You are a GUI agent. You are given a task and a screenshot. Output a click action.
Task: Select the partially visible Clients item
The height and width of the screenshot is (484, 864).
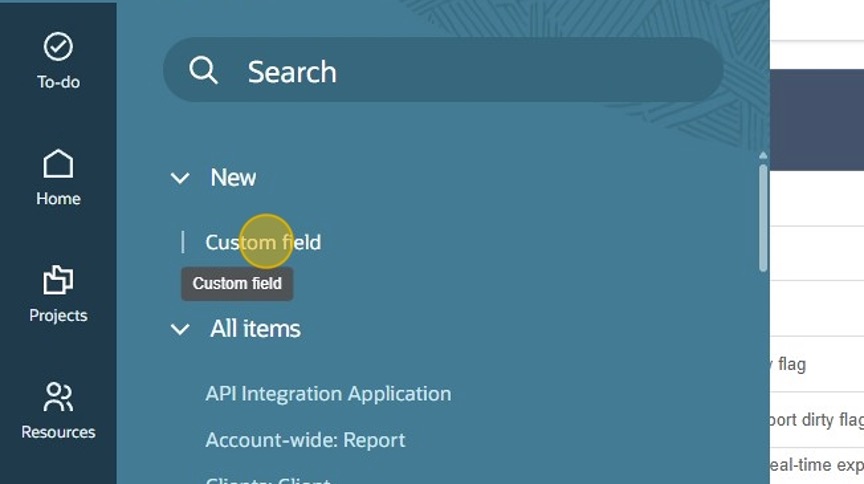267,480
